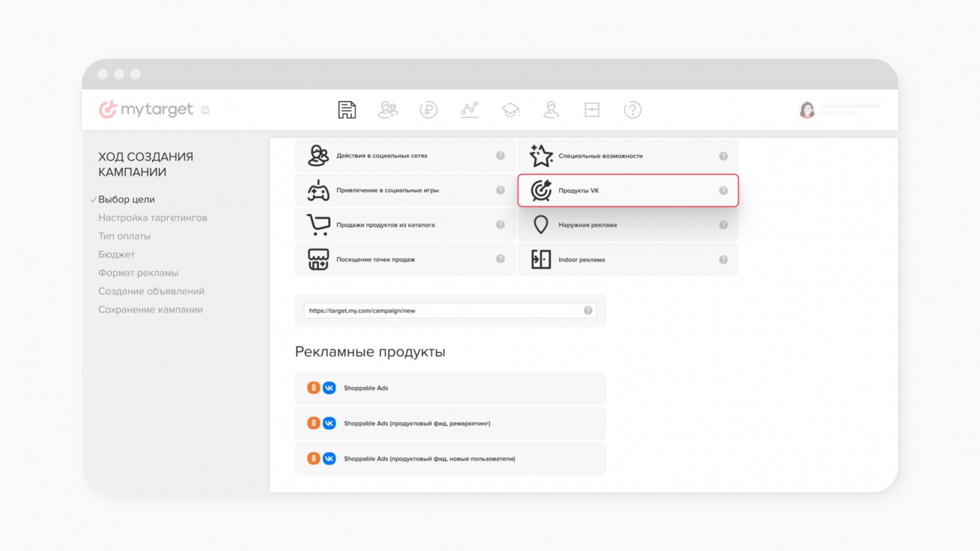Select the Посещение точек продаж goal label
Viewport: 980px width, 551px height.
[375, 260]
